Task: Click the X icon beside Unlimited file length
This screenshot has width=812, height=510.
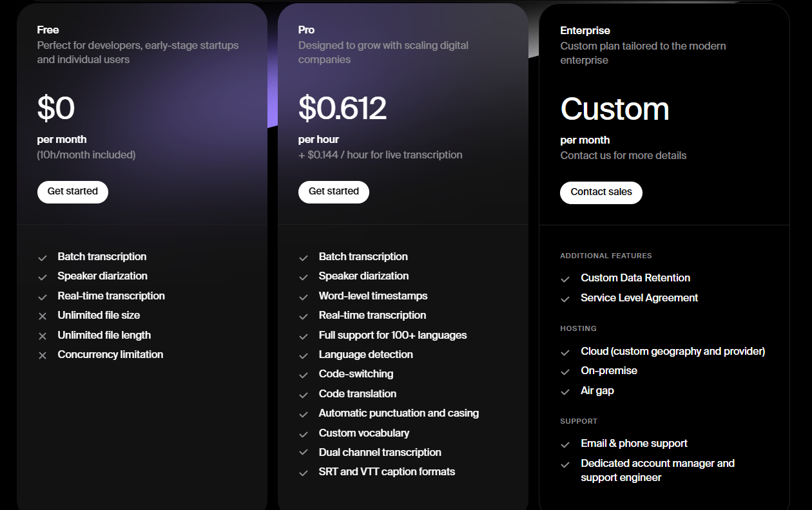Action: click(43, 336)
